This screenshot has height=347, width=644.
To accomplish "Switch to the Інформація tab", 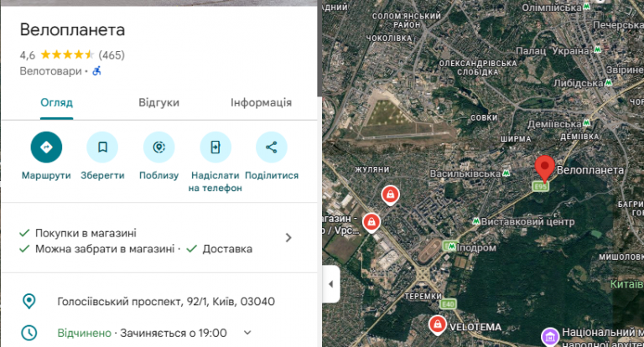I will pos(262,102).
